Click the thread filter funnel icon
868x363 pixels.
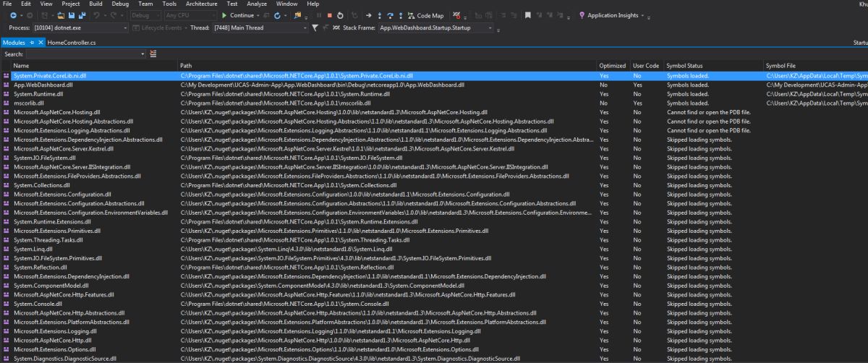pyautogui.click(x=315, y=28)
